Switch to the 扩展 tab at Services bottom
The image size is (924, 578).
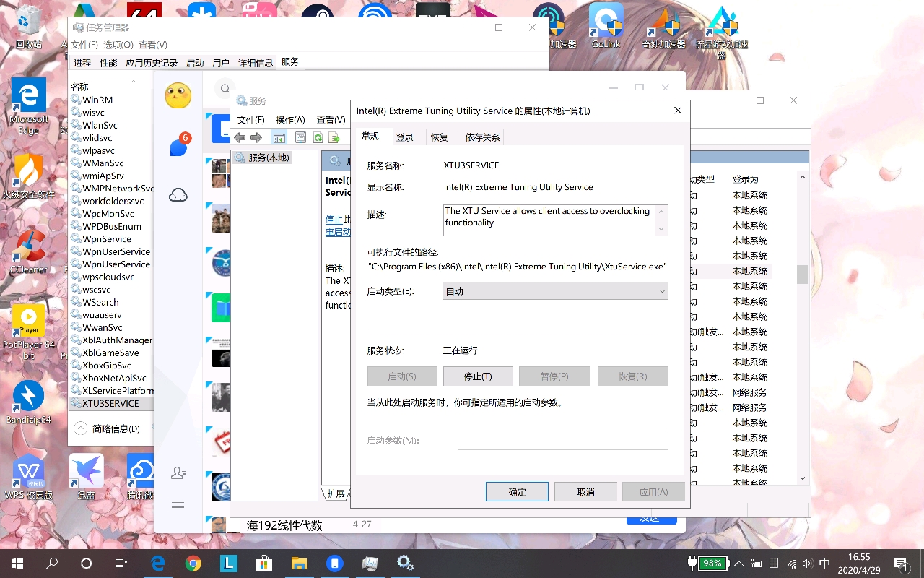tap(336, 494)
